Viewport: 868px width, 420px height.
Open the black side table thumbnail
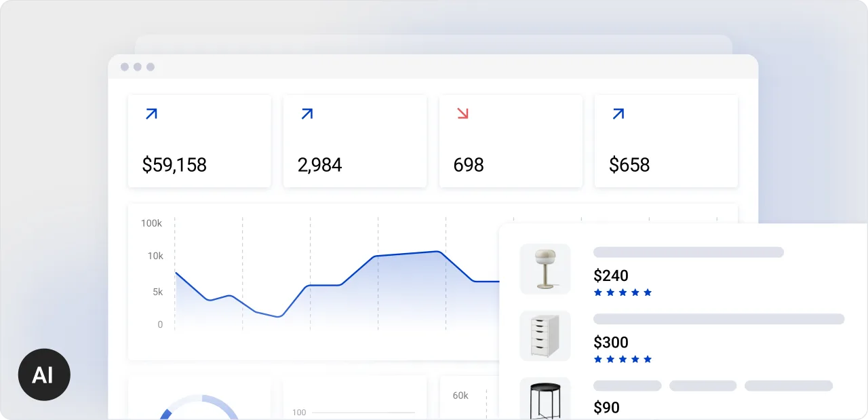point(545,399)
